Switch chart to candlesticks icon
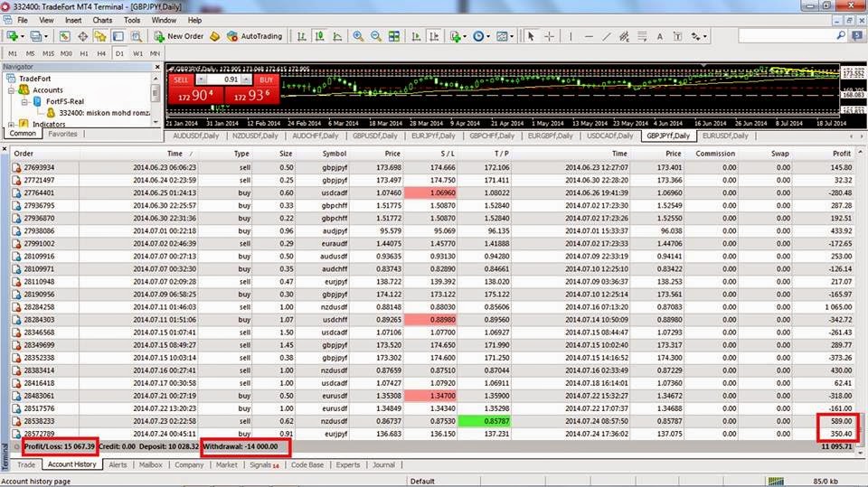This screenshot has height=487, width=868. (x=319, y=36)
